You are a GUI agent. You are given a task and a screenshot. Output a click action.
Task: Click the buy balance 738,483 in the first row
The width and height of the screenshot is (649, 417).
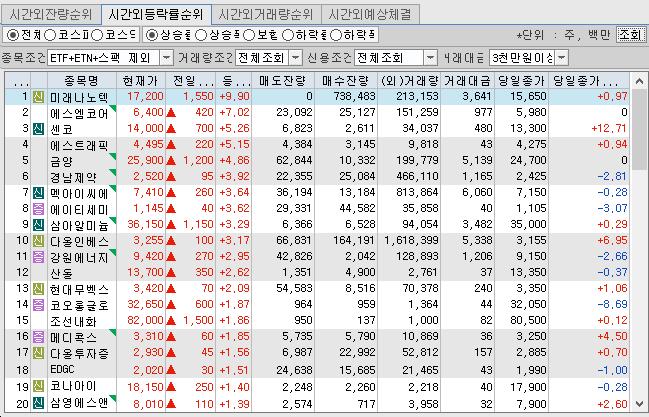[354, 96]
